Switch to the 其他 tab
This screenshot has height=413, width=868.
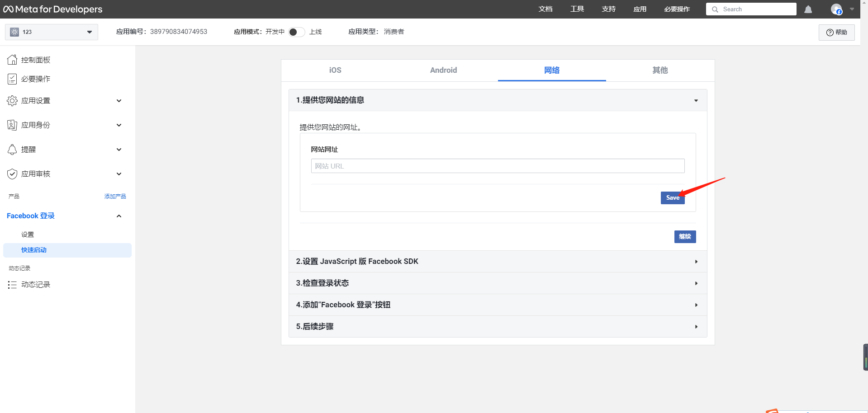click(x=660, y=70)
